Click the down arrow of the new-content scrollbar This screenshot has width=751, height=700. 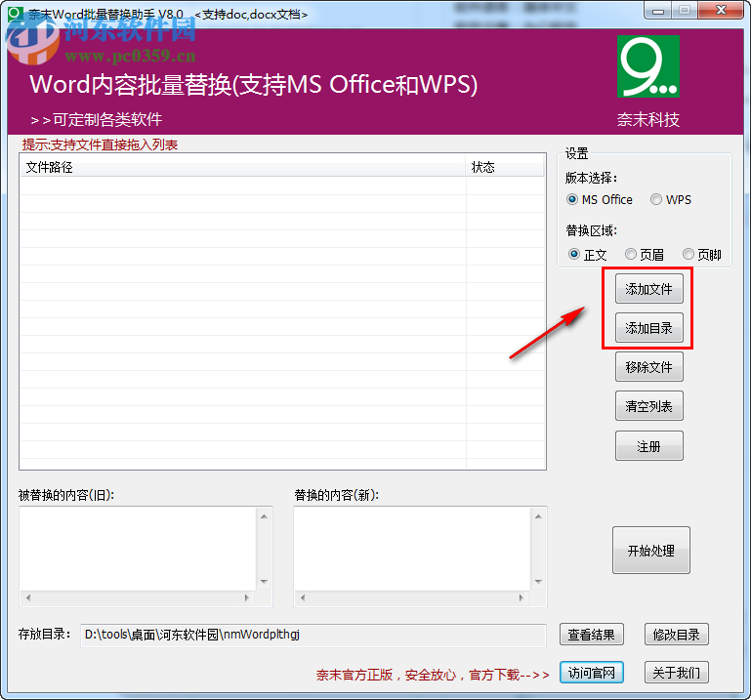pyautogui.click(x=538, y=582)
